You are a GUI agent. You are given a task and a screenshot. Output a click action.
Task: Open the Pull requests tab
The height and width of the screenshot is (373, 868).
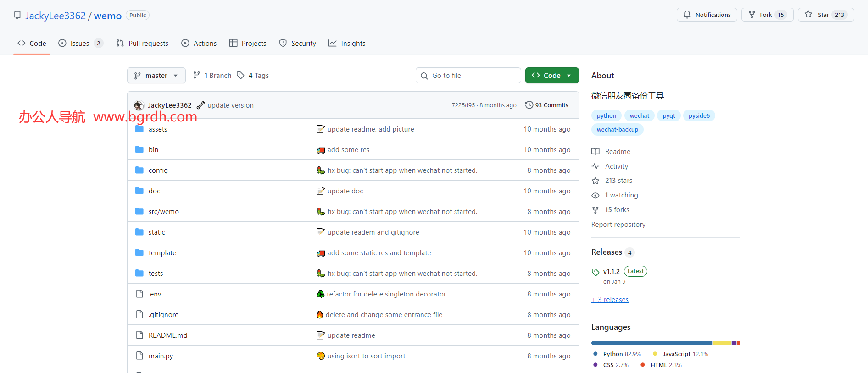142,44
